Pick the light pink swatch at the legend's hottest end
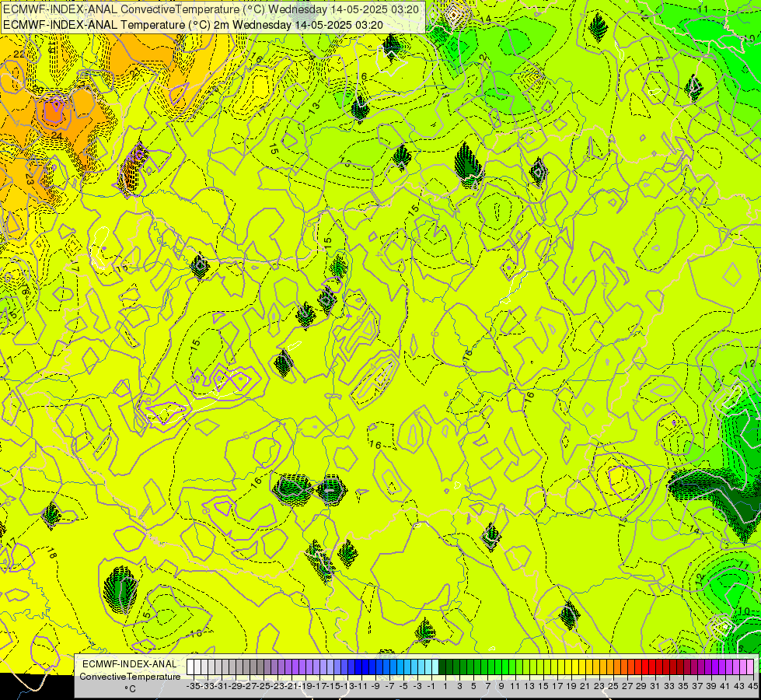 [750, 667]
